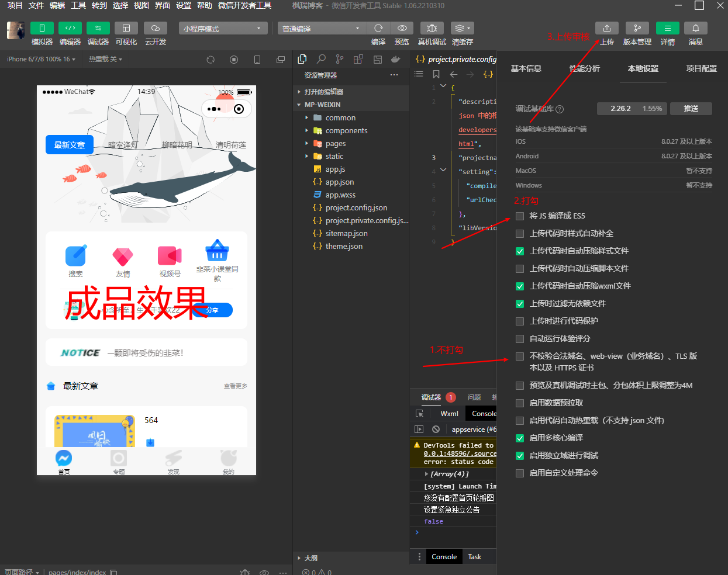Open the iPhone 6/7/8 device dropdown
The width and height of the screenshot is (728, 575).
pyautogui.click(x=41, y=59)
